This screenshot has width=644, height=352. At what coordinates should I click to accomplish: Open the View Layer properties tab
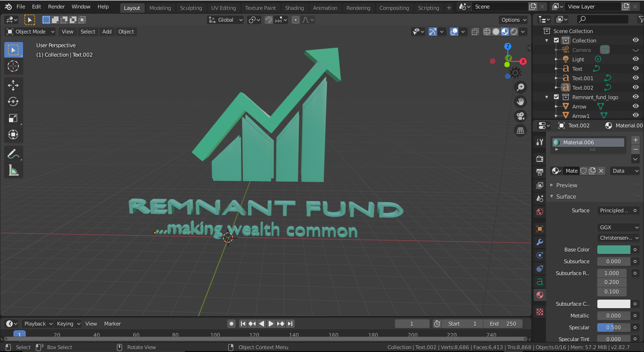(x=540, y=185)
